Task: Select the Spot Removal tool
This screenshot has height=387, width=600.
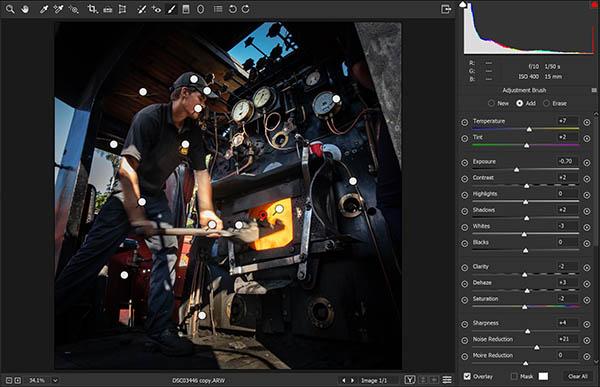Action: click(x=142, y=9)
